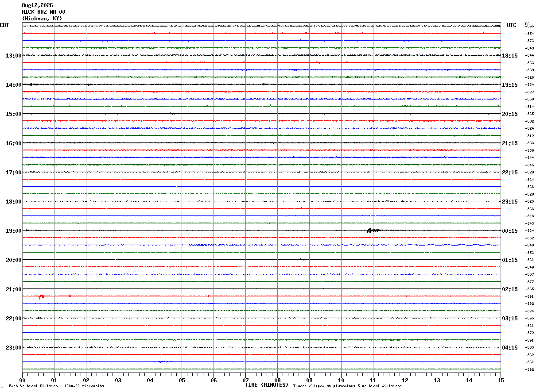Click the red seismic spike on the 21:00 trace
This screenshot has height=392, width=536.
coord(42,296)
